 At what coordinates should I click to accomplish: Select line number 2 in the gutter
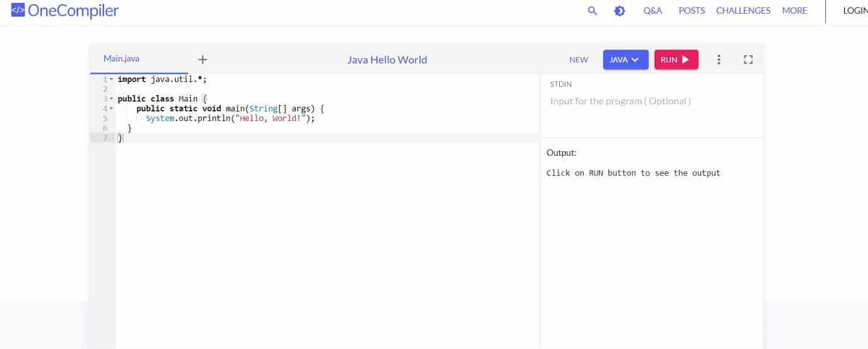pyautogui.click(x=106, y=89)
